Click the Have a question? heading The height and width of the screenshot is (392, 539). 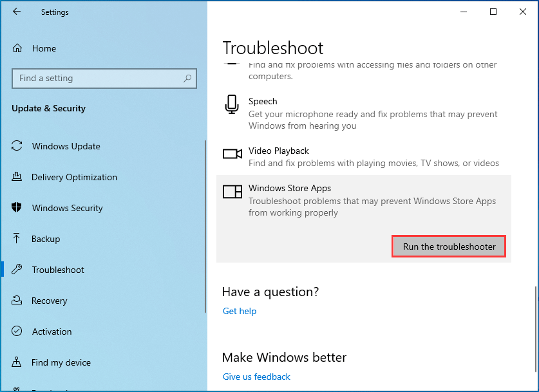tap(270, 292)
